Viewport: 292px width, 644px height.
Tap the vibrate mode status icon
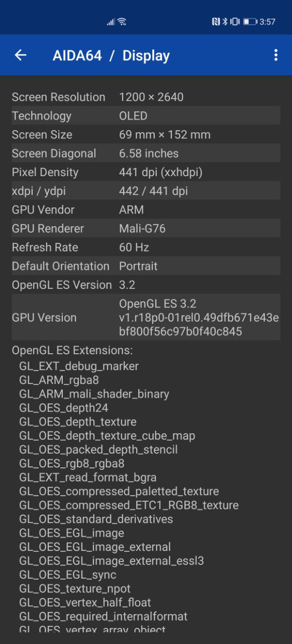pyautogui.click(x=235, y=22)
